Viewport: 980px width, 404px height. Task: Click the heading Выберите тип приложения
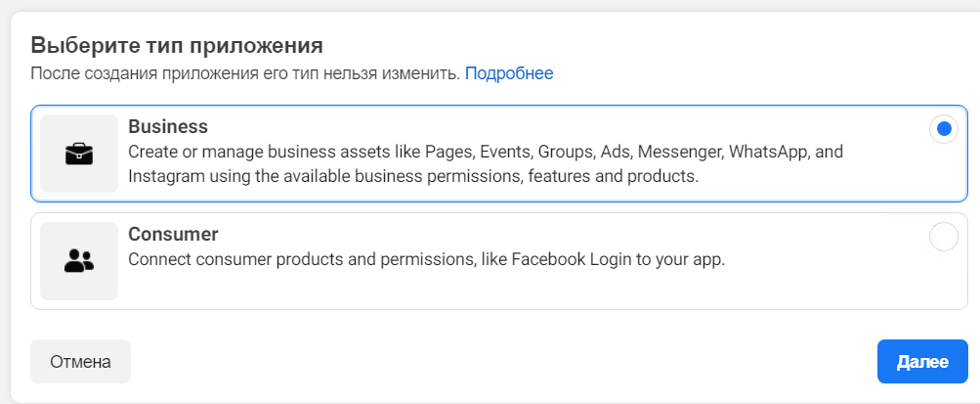[177, 45]
